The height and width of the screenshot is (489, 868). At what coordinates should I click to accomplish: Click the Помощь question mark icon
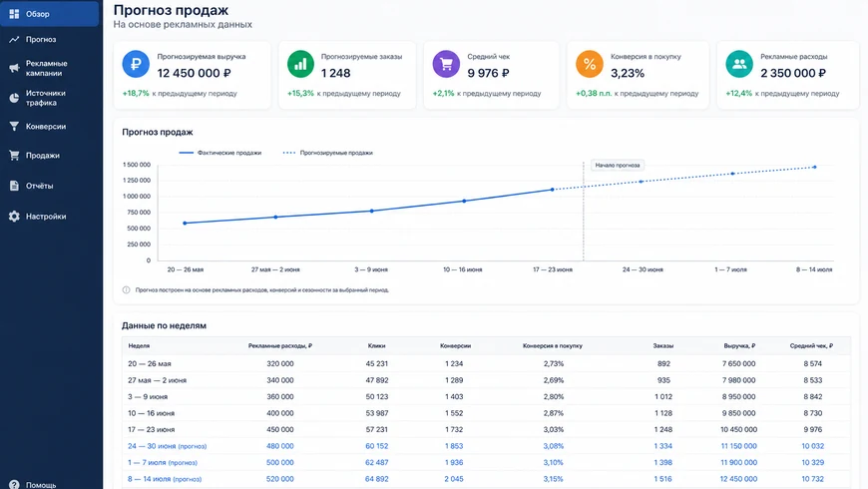click(14, 485)
